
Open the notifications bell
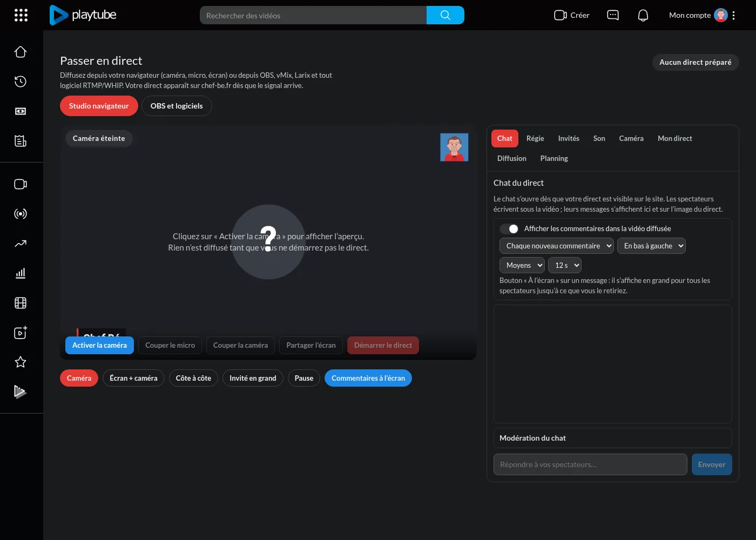[643, 15]
